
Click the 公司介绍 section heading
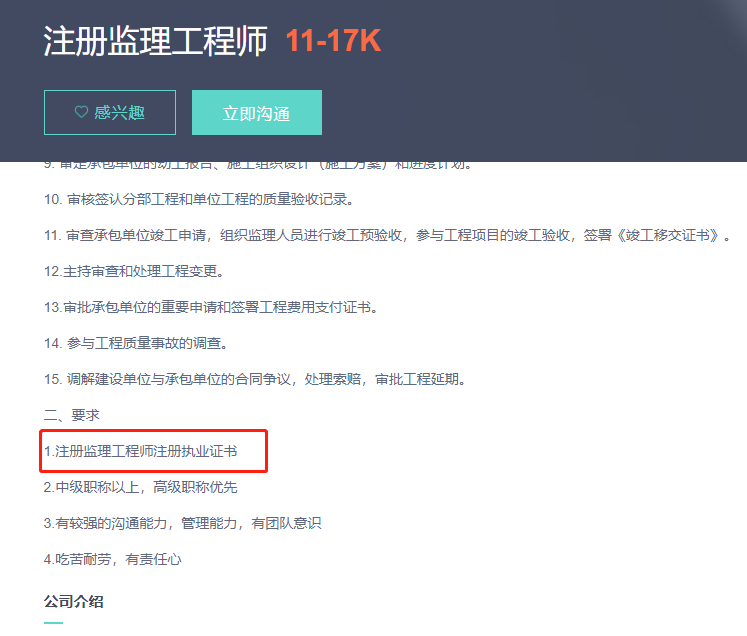click(x=73, y=601)
